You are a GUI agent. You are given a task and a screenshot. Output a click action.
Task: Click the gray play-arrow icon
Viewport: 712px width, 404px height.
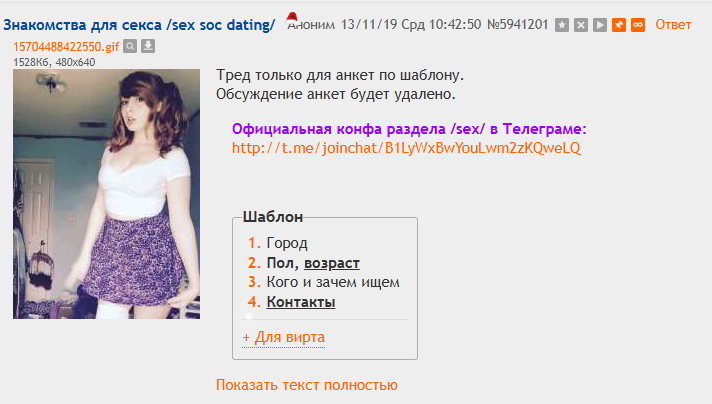[600, 25]
